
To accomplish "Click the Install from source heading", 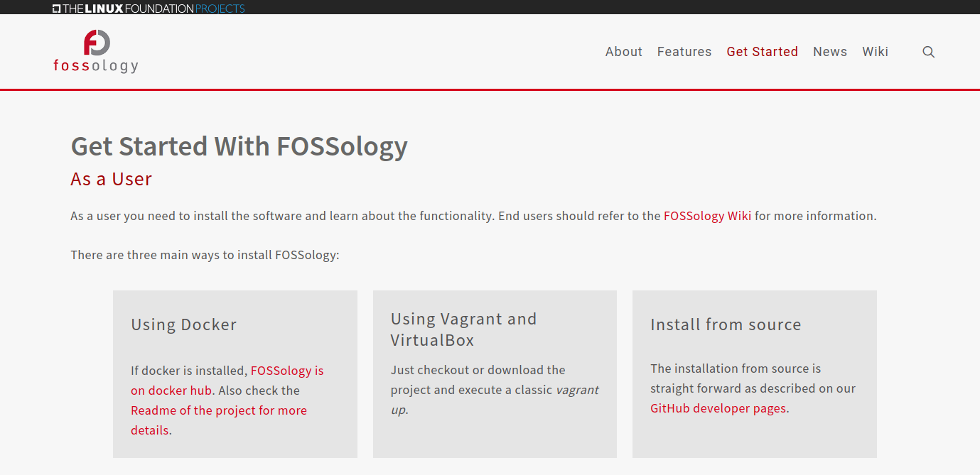I will click(725, 324).
